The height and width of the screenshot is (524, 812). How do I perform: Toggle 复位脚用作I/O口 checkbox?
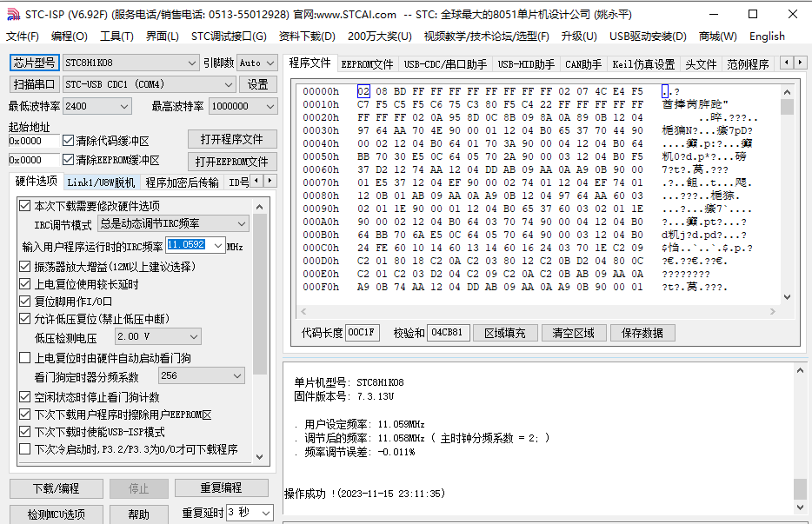point(24,301)
